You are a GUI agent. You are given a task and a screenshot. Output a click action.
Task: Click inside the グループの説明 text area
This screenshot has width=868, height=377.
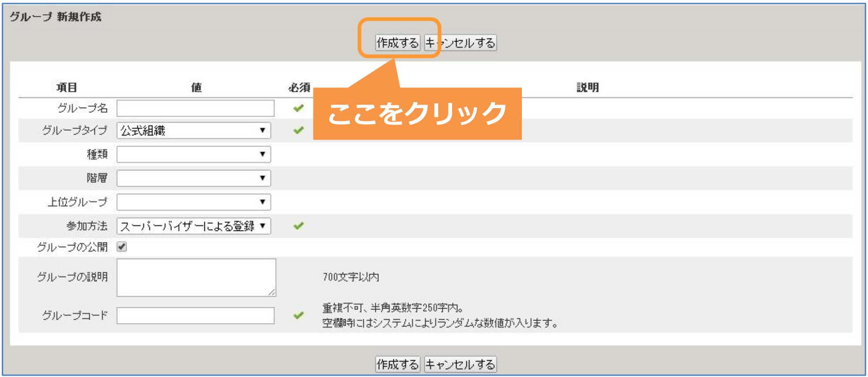coord(196,277)
